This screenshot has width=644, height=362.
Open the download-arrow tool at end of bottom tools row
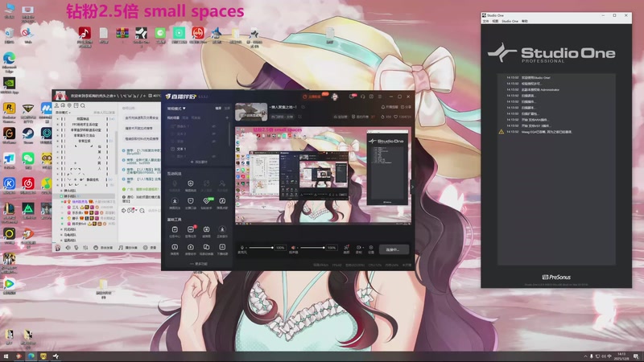pyautogui.click(x=222, y=247)
